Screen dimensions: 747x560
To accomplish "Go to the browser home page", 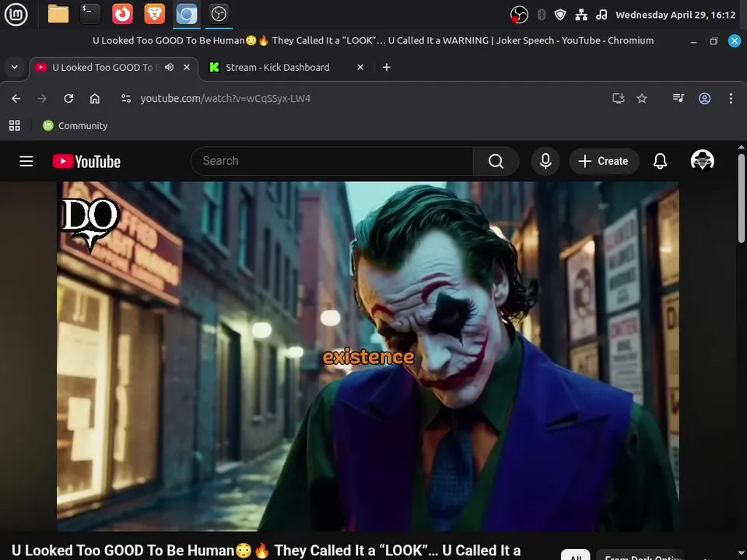I will [95, 98].
